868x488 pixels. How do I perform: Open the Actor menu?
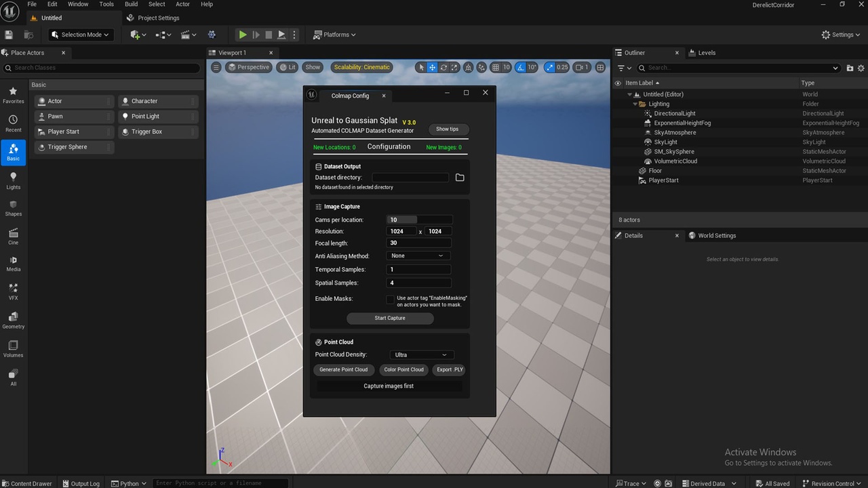[183, 4]
